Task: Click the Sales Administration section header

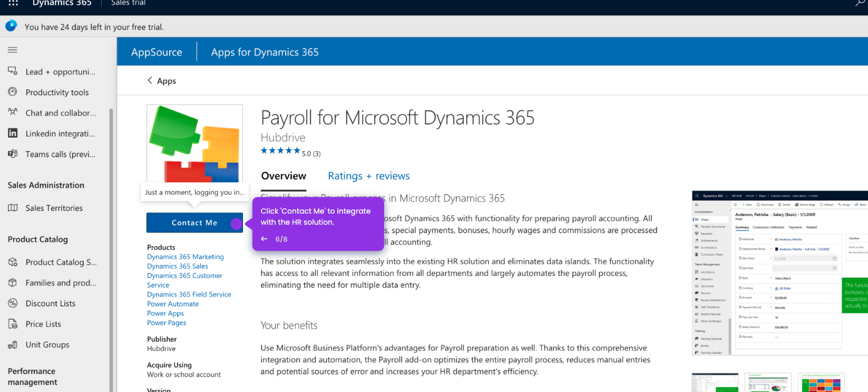Action: click(46, 185)
